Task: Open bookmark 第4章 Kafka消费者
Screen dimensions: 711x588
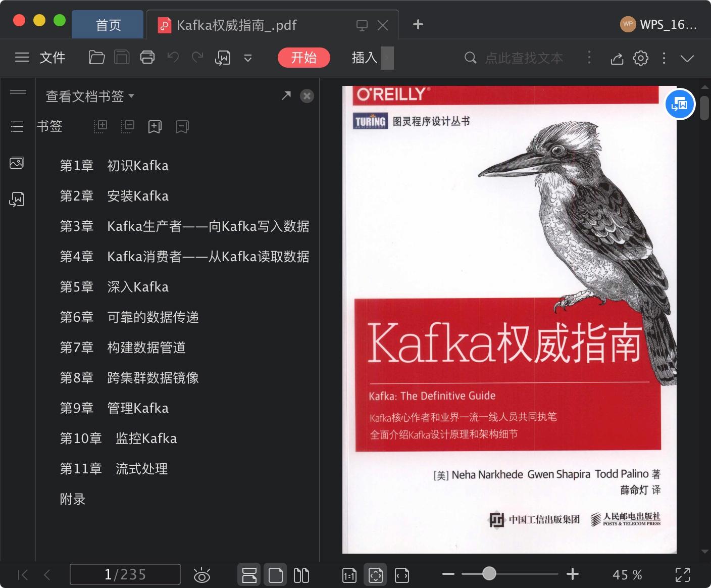Action: point(184,257)
